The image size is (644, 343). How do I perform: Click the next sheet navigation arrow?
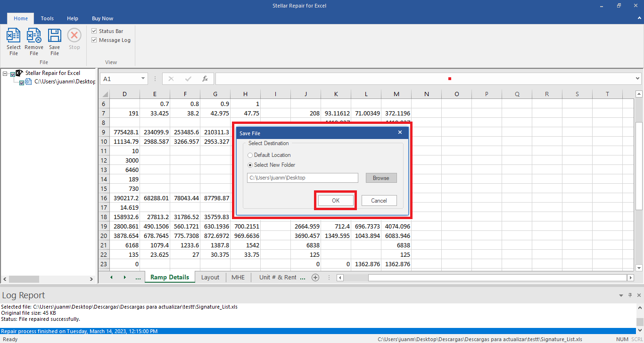coord(124,278)
